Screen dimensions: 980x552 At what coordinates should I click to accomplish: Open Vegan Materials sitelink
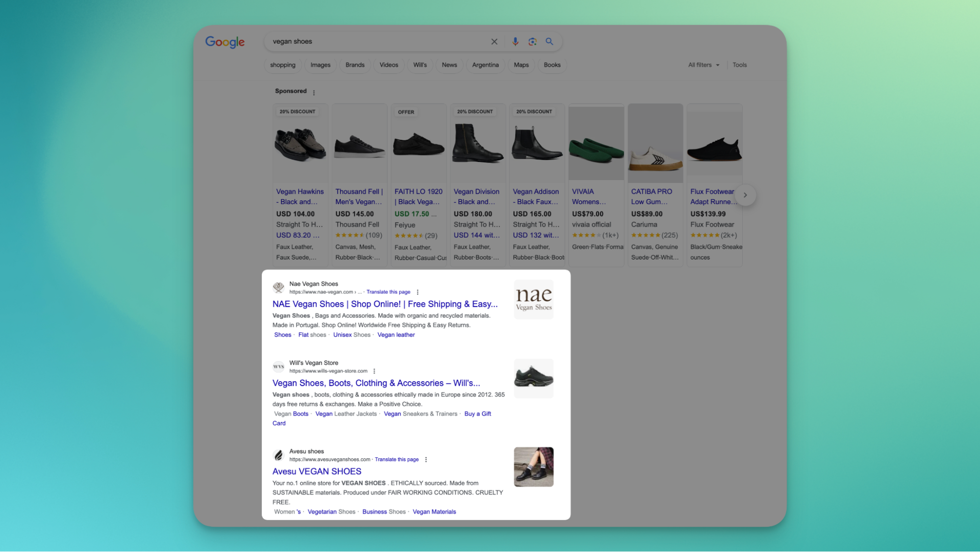pyautogui.click(x=434, y=512)
